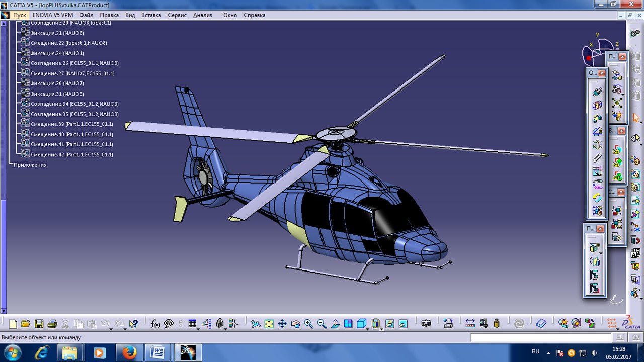Click the What's This help cursor icon
This screenshot has width=644, height=362.
(x=133, y=324)
